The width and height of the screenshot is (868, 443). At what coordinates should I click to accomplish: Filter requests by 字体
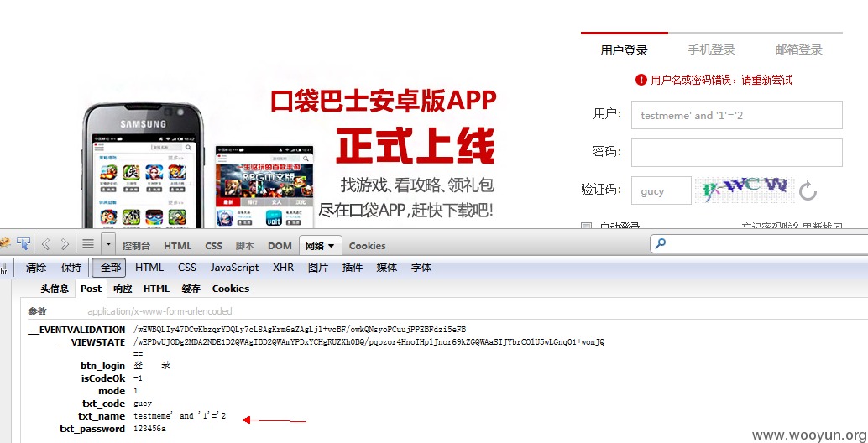(x=421, y=268)
